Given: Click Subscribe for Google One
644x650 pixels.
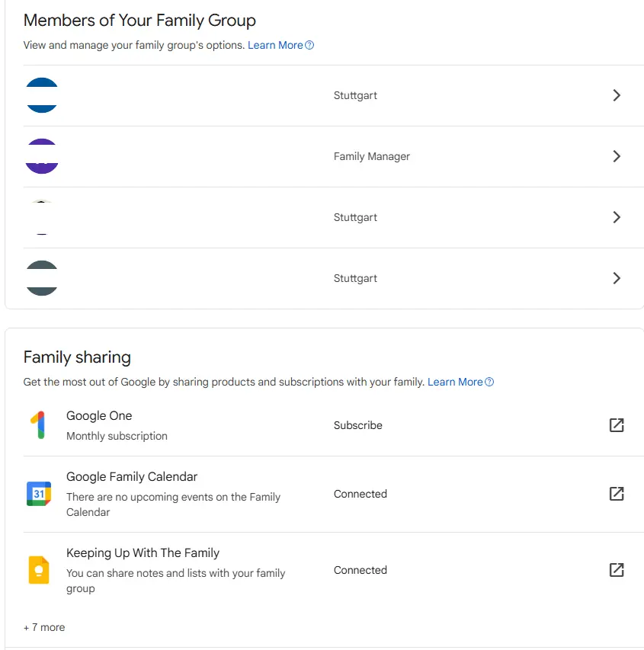Looking at the screenshot, I should coord(358,425).
